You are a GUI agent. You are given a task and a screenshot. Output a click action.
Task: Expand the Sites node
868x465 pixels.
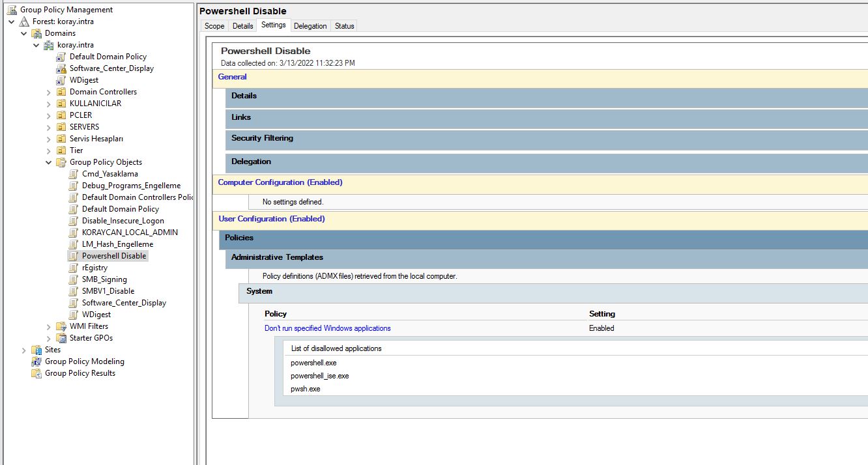(24, 350)
